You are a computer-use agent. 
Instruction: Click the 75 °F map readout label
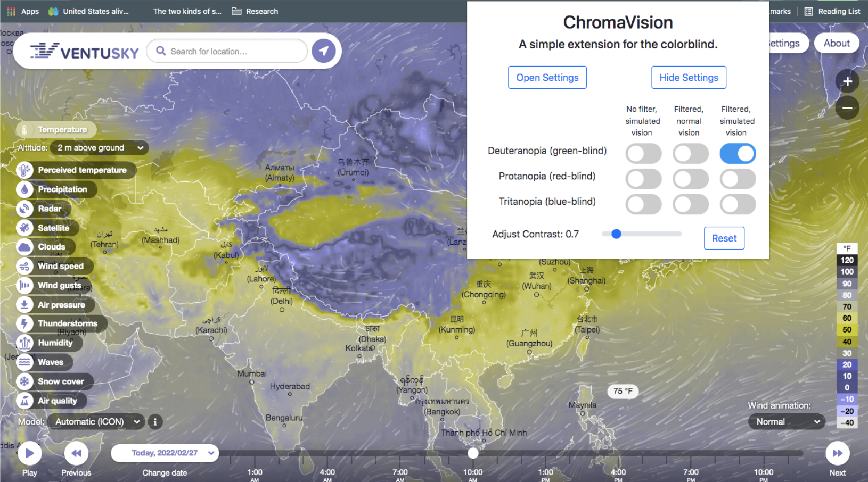pos(623,391)
